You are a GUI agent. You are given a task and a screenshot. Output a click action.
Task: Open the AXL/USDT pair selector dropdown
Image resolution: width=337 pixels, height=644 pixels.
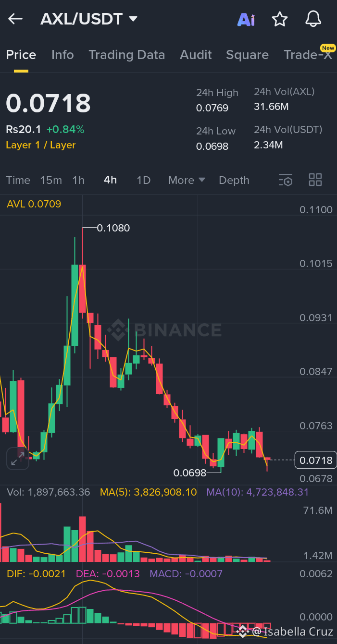pos(89,19)
